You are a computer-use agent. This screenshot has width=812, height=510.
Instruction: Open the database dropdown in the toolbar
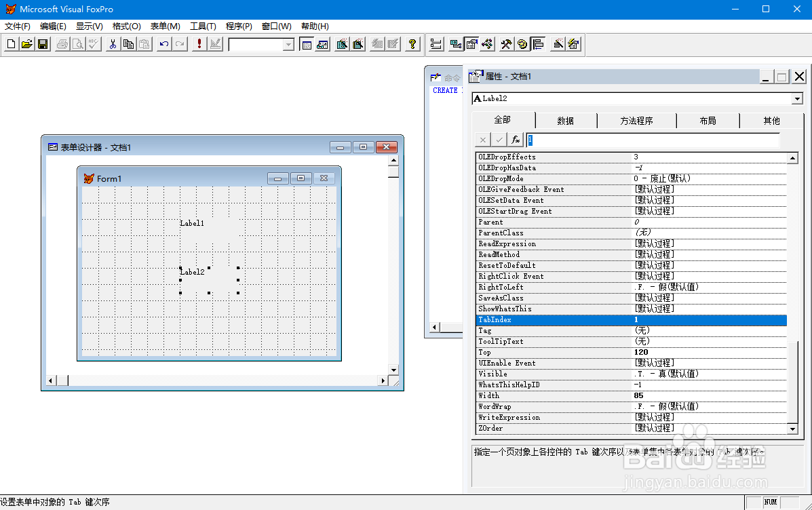coord(288,45)
